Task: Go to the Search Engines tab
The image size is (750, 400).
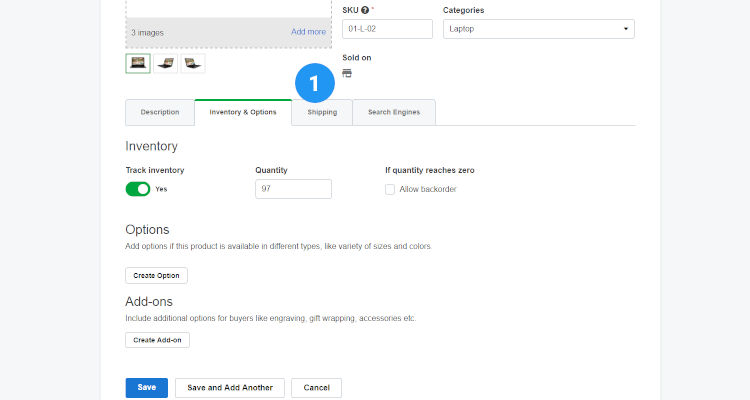Action: 394,112
